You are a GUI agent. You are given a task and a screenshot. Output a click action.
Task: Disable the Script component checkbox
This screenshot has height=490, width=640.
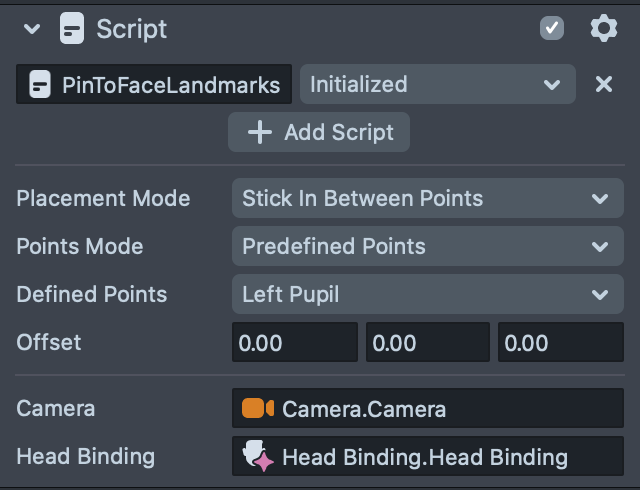(552, 28)
